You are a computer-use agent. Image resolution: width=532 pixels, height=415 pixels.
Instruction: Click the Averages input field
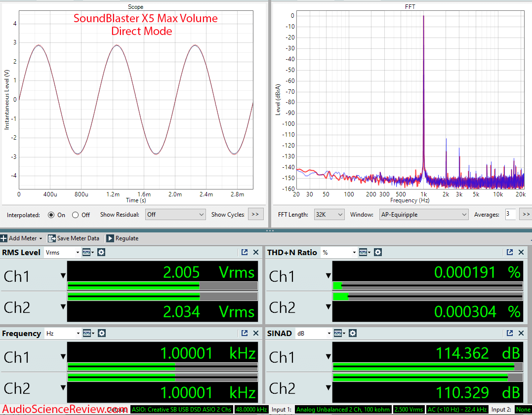click(x=510, y=214)
